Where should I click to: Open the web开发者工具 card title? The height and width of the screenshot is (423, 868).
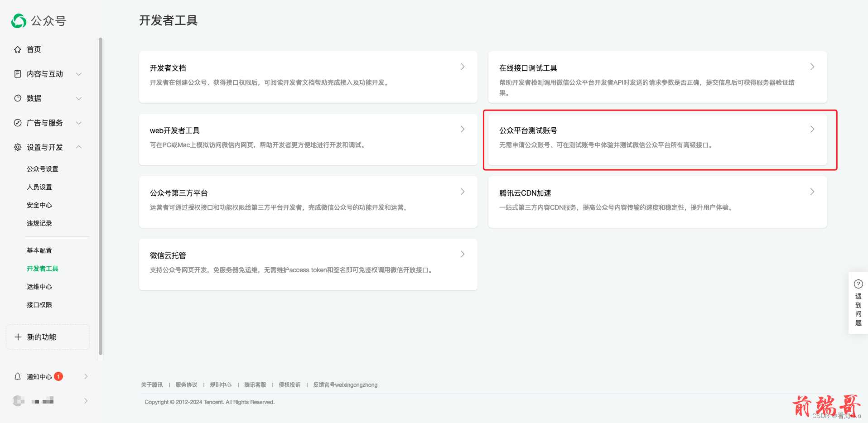coord(175,130)
